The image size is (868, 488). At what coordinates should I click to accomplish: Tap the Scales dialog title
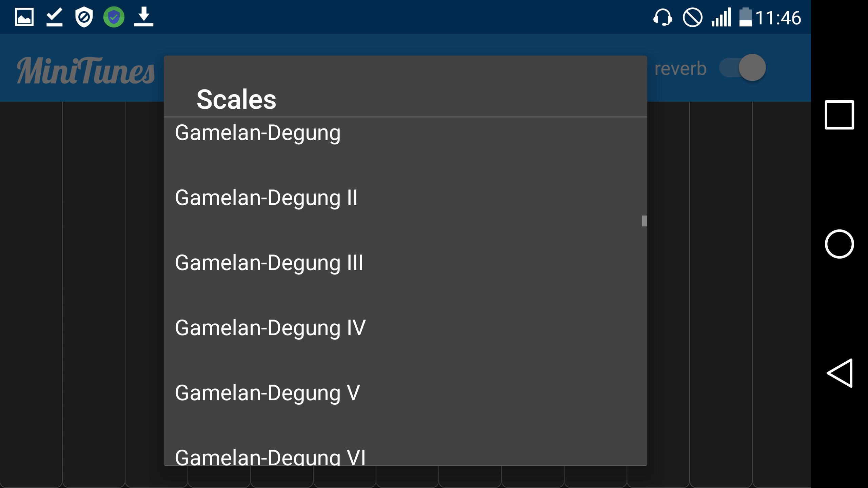[x=236, y=100]
